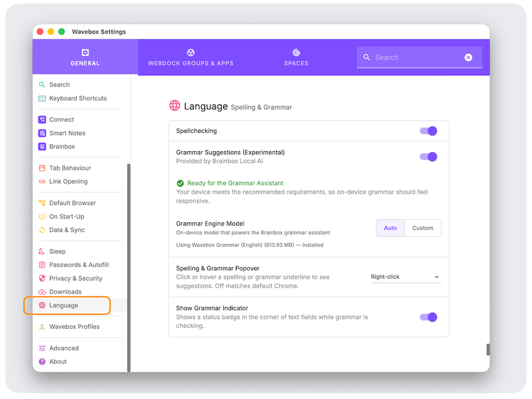Click the green macOS zoom window button

pyautogui.click(x=61, y=31)
